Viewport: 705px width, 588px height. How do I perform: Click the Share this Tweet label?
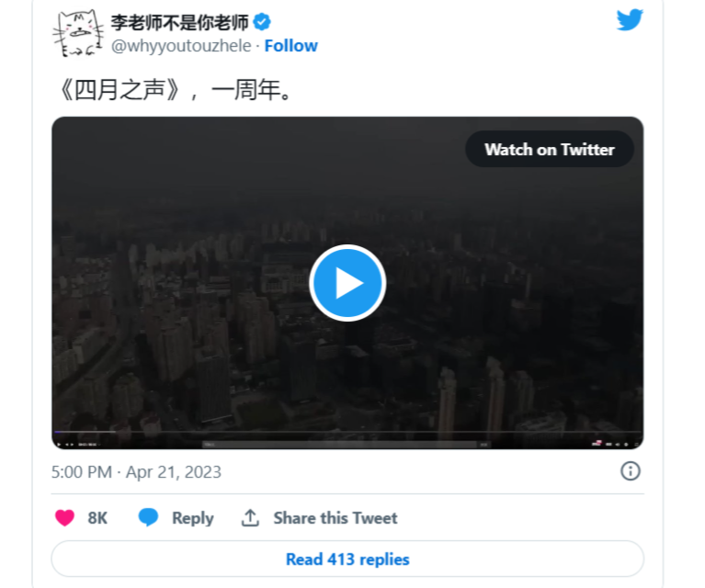pos(335,518)
